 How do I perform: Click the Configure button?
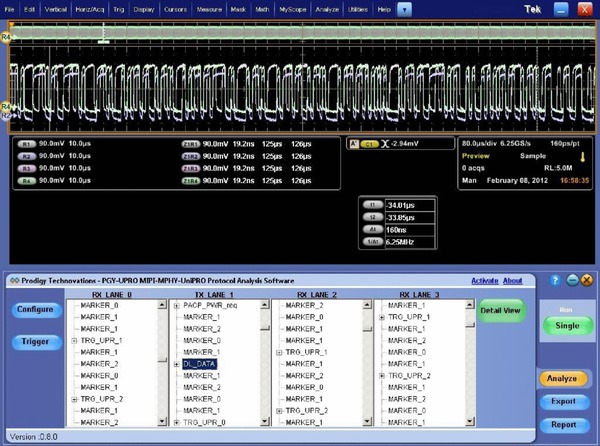[35, 309]
